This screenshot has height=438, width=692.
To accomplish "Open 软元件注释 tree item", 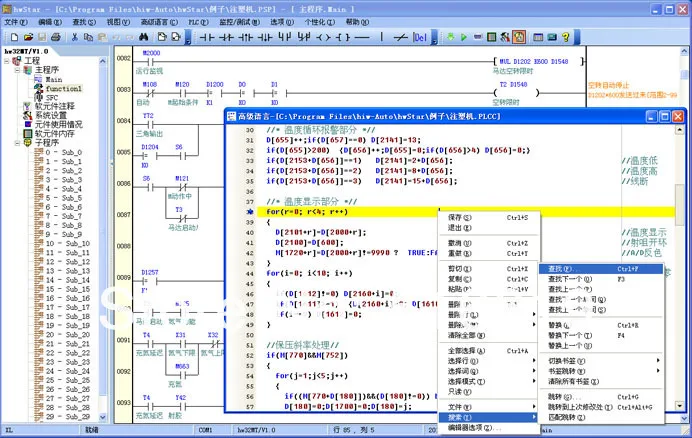I will click(55, 106).
